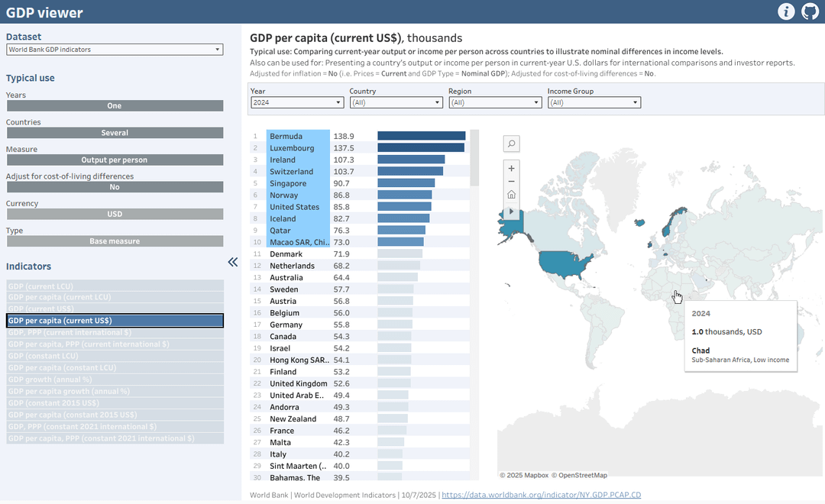825x504 pixels.
Task: Expand the Region filter dropdown
Action: [x=495, y=102]
